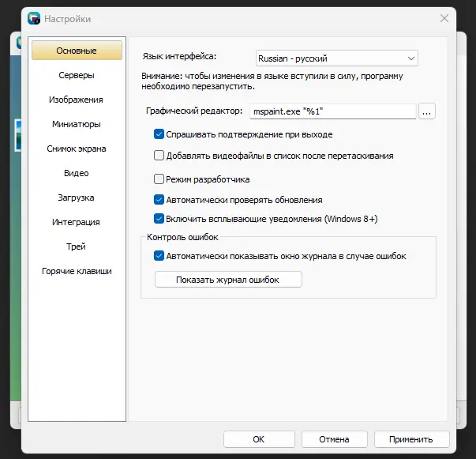Open the Горячие клавиши section
The image size is (476, 459).
pyautogui.click(x=77, y=271)
